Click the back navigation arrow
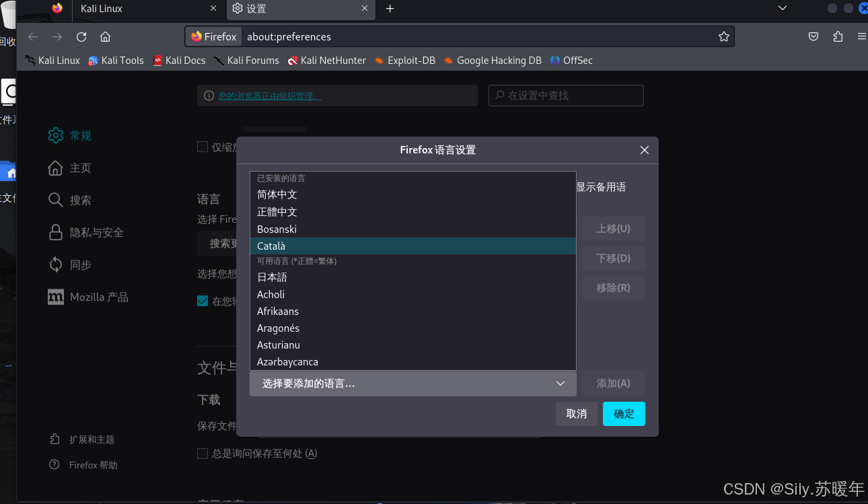868x504 pixels. click(33, 37)
